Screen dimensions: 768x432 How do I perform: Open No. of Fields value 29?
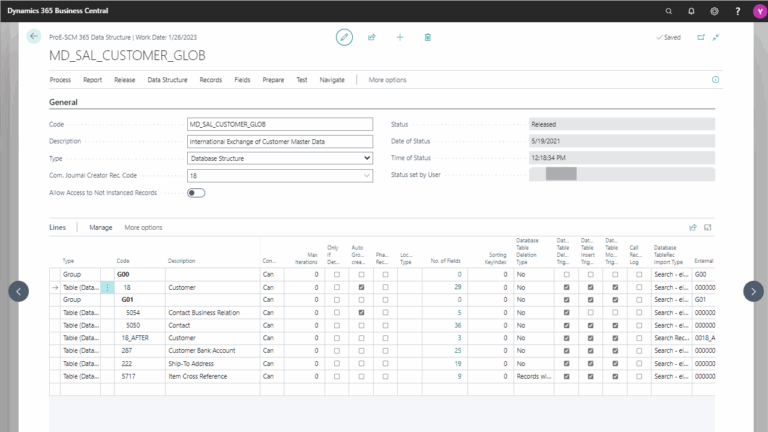click(x=457, y=287)
